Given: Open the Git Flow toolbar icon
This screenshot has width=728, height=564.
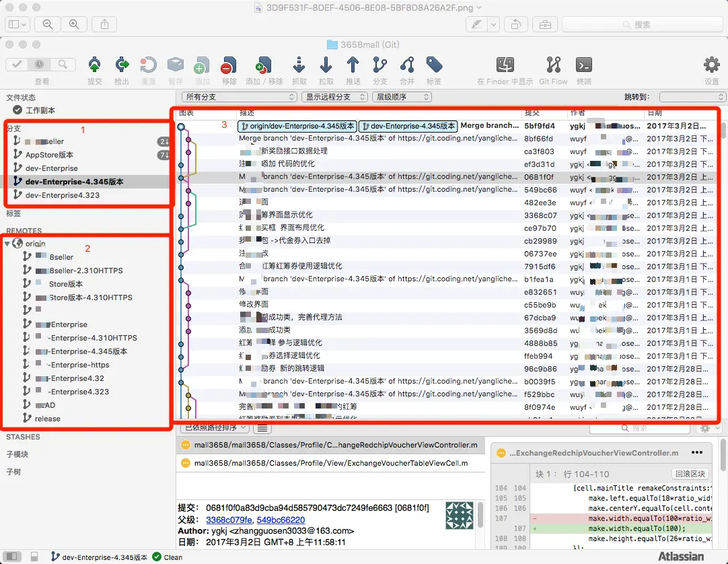Looking at the screenshot, I should [x=554, y=65].
